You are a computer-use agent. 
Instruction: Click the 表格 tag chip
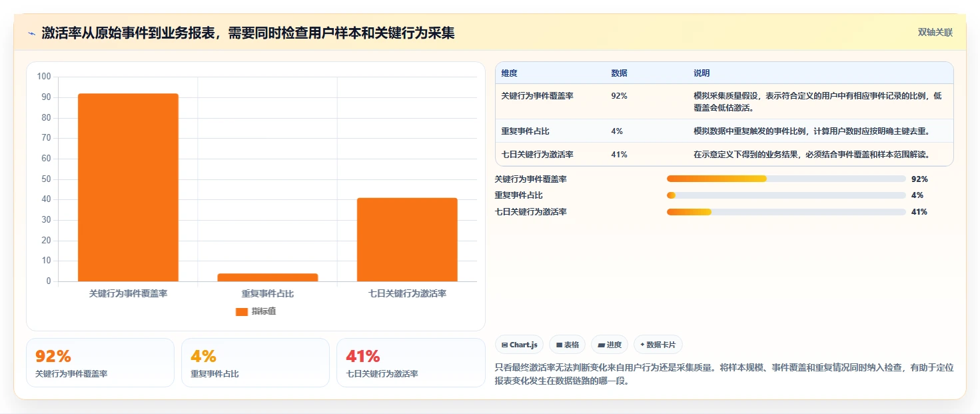coord(568,345)
